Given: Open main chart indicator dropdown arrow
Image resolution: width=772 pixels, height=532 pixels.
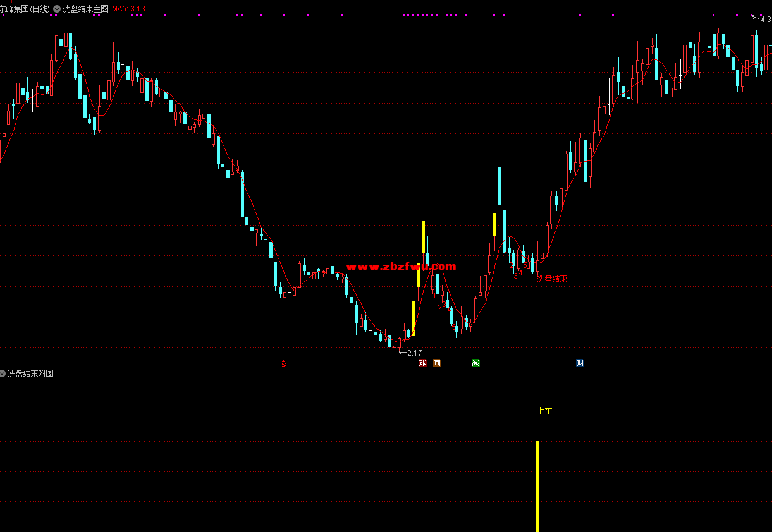Looking at the screenshot, I should pos(57,9).
